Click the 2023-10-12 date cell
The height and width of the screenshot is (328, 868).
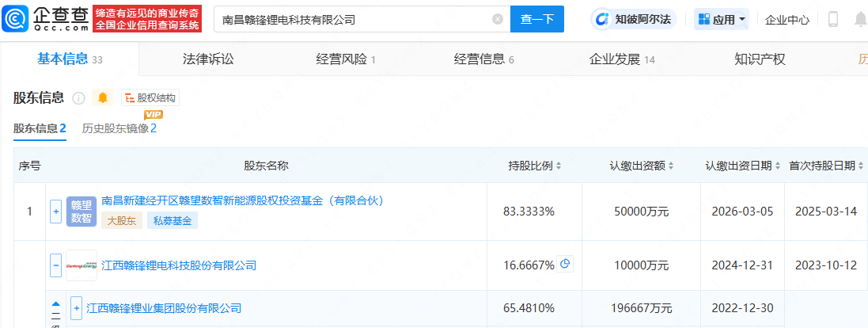826,265
